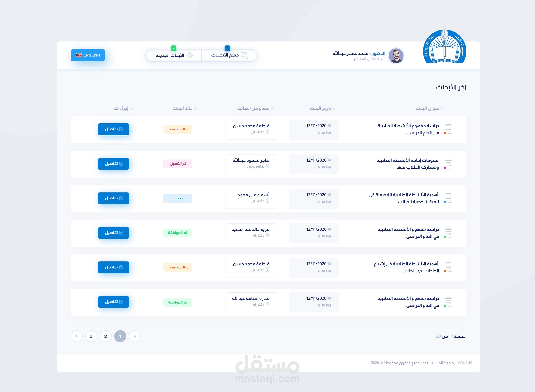
Task: Open تفاصيل for فاطمة محمد حسن first row
Action: [x=113, y=129]
